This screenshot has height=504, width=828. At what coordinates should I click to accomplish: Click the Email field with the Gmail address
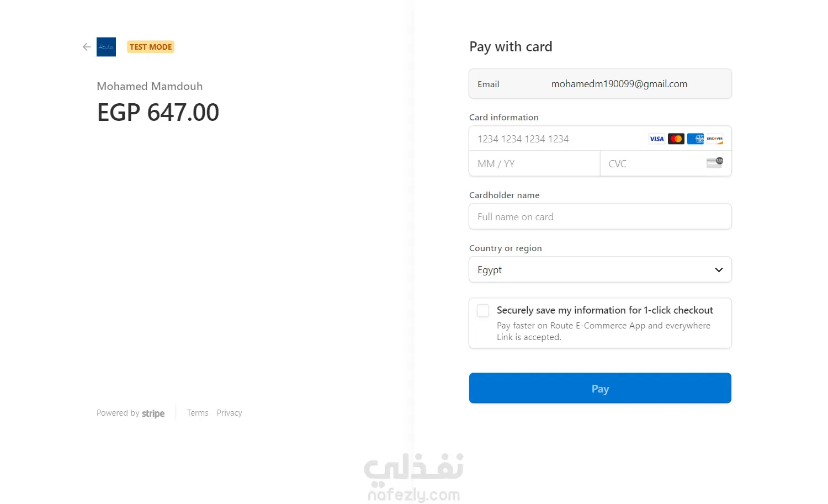tap(619, 84)
